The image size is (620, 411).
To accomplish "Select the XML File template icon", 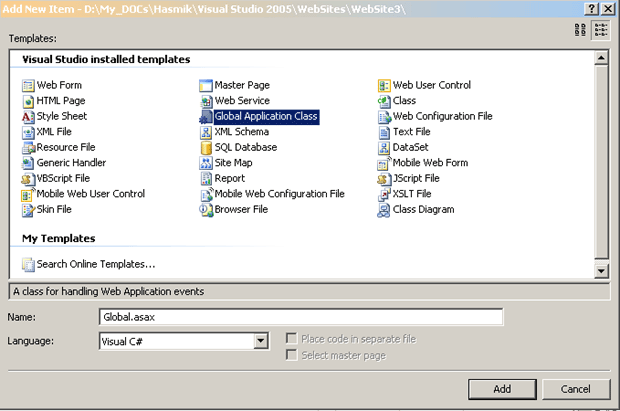I will pyautogui.click(x=28, y=132).
